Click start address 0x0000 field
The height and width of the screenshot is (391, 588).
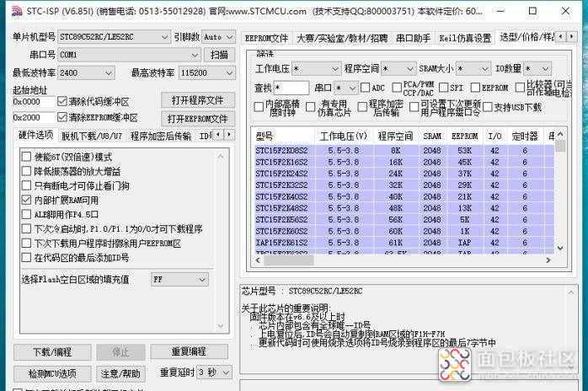(x=34, y=101)
